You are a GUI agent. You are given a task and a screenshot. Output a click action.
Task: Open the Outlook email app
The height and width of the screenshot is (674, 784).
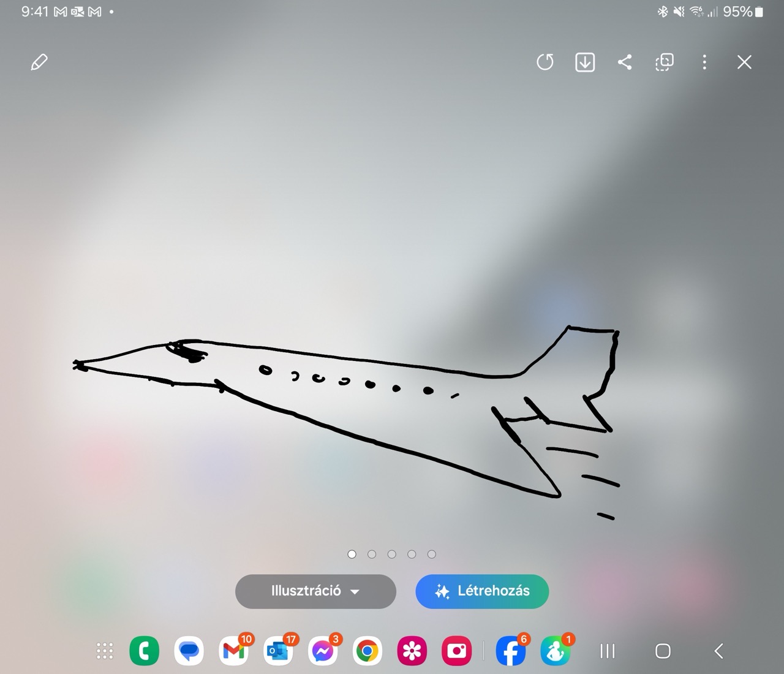pyautogui.click(x=278, y=651)
